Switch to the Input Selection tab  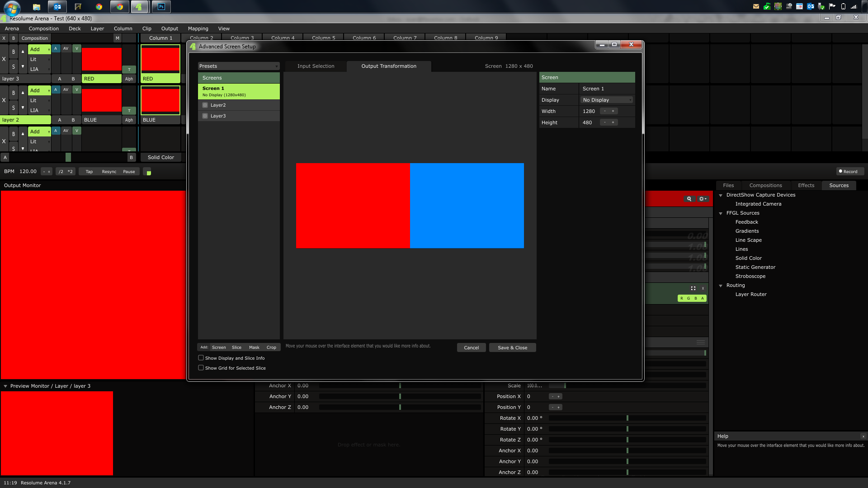[316, 66]
